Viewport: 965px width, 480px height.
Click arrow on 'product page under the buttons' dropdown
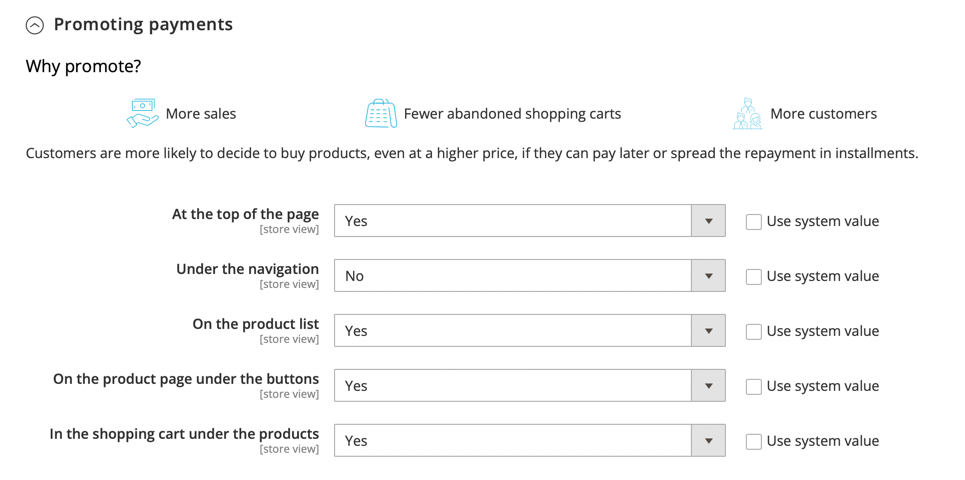[x=708, y=386]
